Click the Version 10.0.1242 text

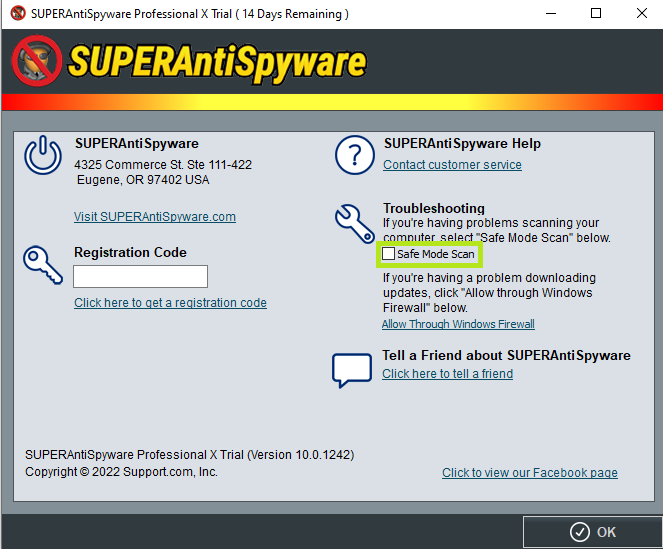[301, 455]
